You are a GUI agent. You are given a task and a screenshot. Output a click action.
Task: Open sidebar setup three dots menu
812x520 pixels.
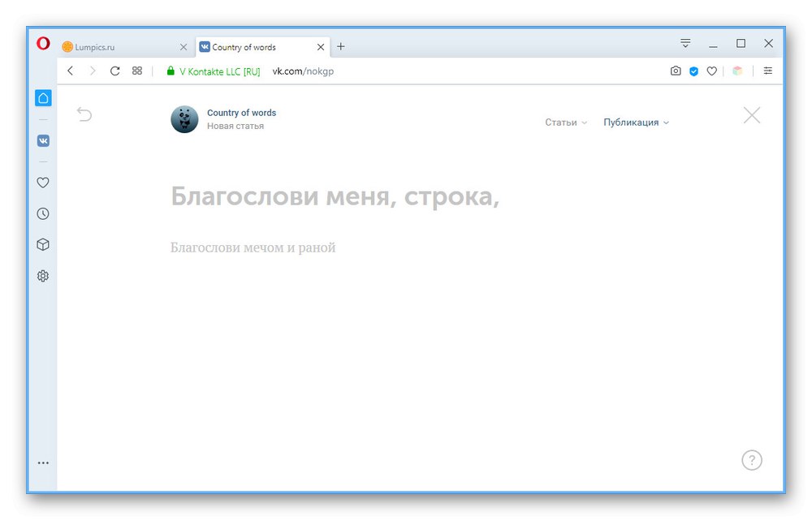click(43, 463)
